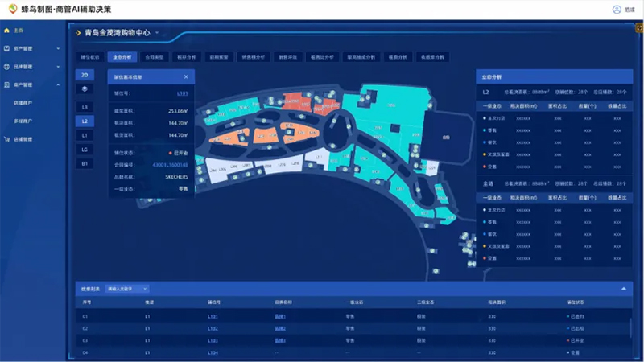Click the user avatar icon at top right
This screenshot has width=644, height=362.
617,10
